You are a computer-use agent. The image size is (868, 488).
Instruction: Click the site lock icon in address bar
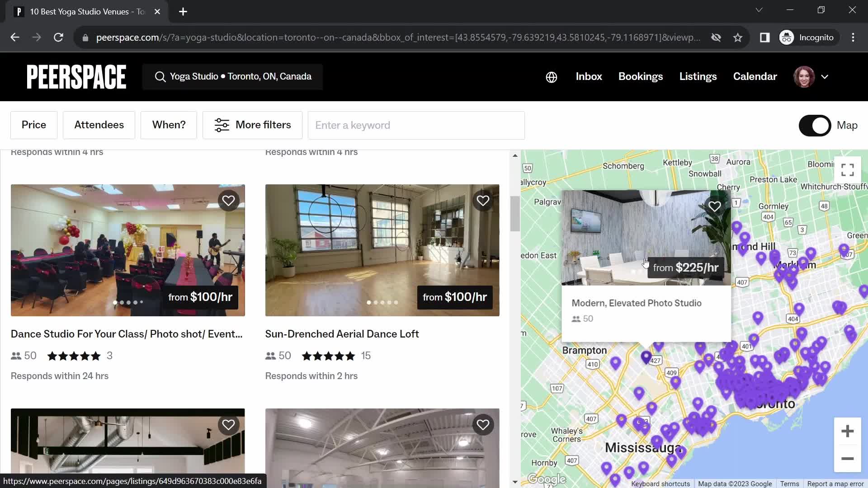(85, 38)
